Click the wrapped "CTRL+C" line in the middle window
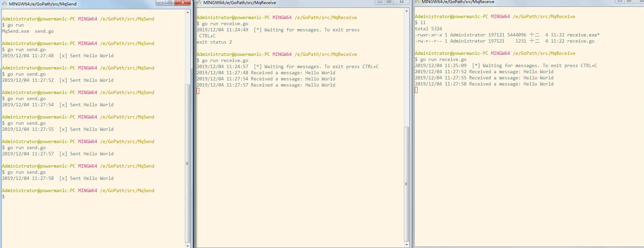 tap(207, 36)
